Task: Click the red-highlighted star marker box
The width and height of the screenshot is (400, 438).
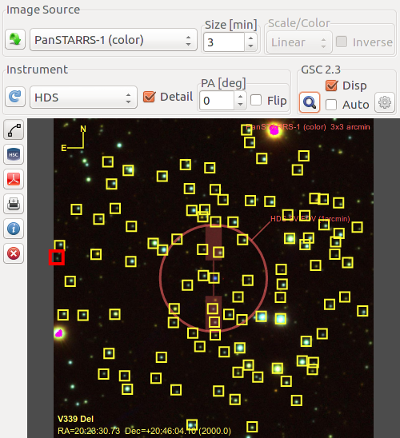Action: point(57,257)
